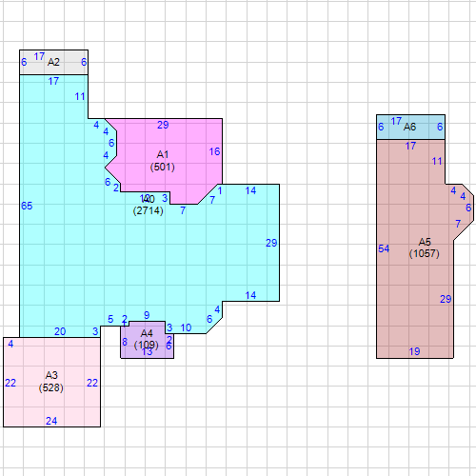Screen dimensions: 476x476
Task: Click the 22 dimension on A3's left side
Action: point(10,383)
